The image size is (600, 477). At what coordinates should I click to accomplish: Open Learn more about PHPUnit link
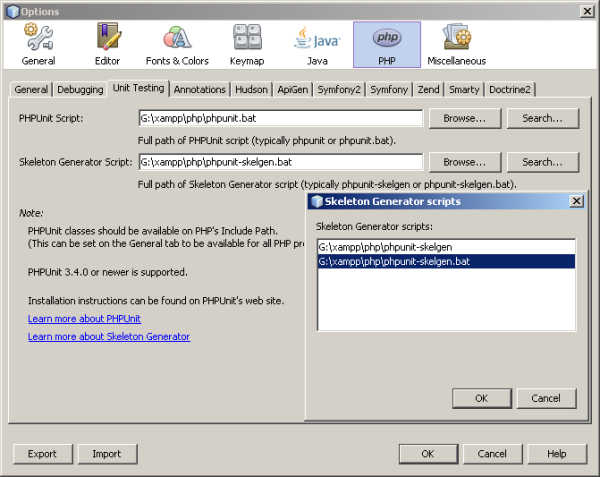[x=84, y=318]
